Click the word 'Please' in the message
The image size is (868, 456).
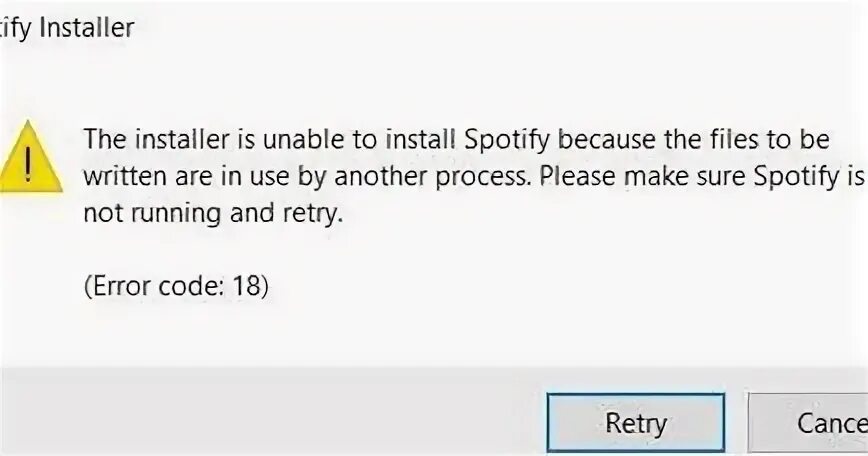577,176
